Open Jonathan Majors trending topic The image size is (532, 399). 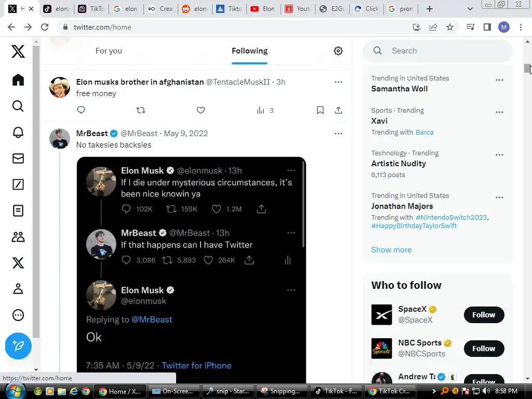point(402,206)
